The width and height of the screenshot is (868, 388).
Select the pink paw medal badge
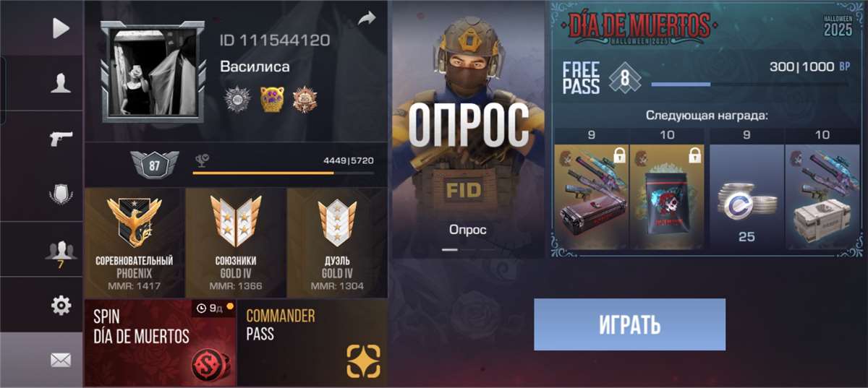272,99
